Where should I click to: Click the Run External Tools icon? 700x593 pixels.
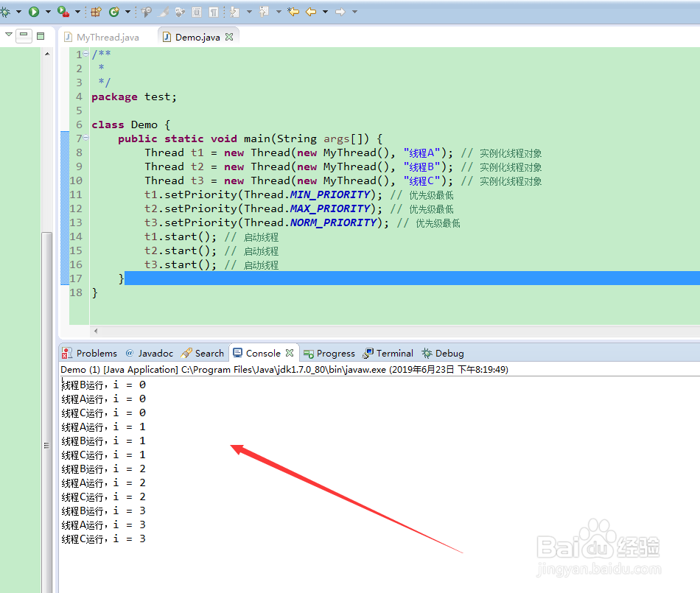click(63, 12)
